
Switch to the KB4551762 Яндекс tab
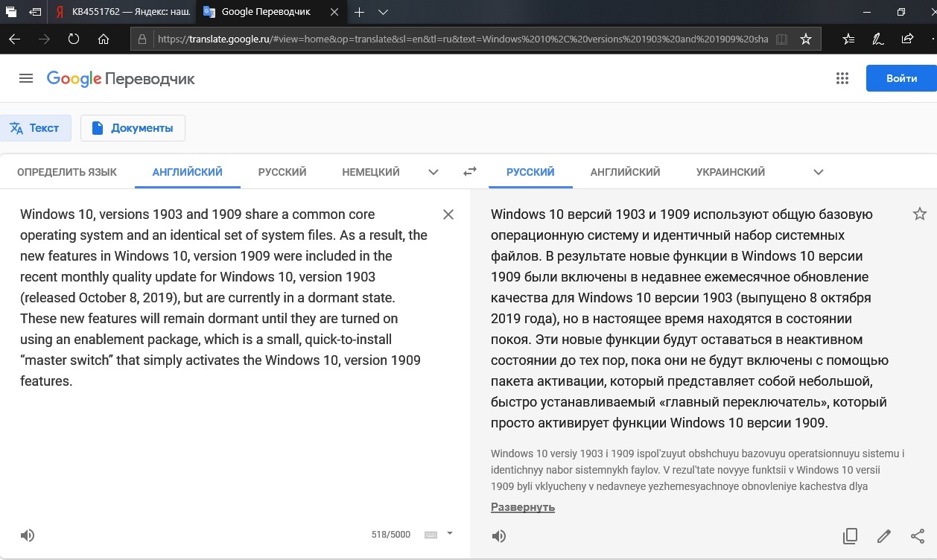tap(122, 12)
